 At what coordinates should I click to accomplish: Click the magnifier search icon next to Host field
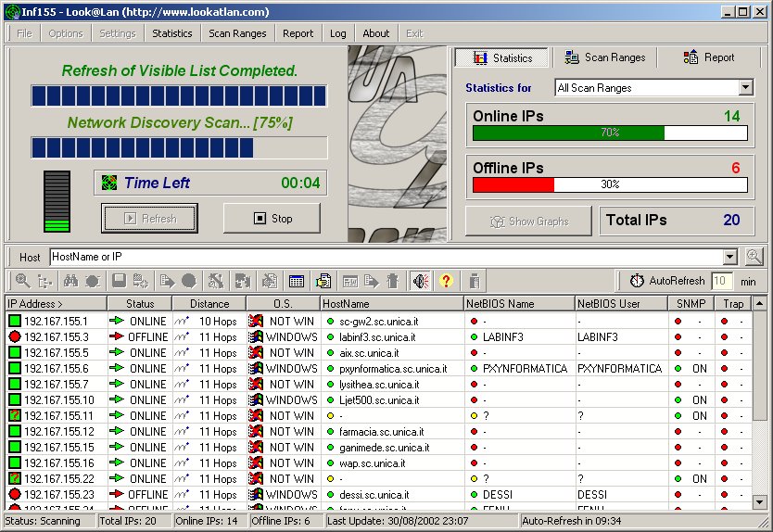click(754, 257)
